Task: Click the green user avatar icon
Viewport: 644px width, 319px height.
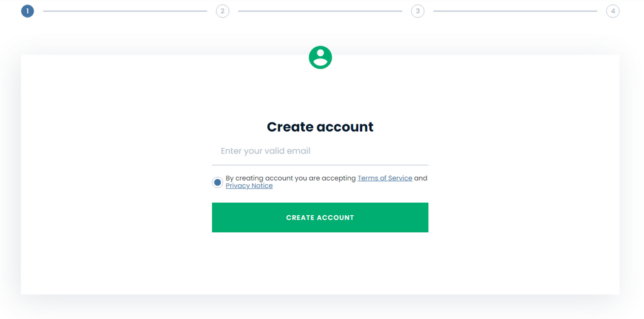Action: coord(320,57)
